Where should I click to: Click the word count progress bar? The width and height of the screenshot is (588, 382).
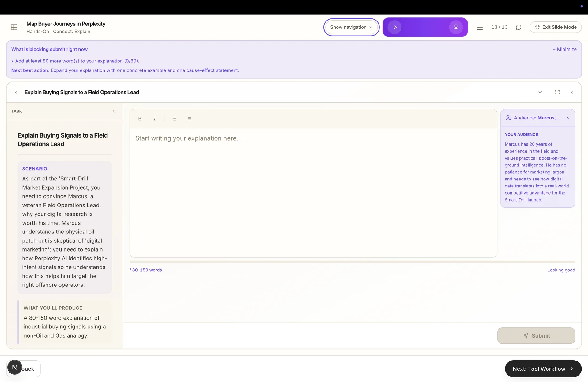pos(352,262)
